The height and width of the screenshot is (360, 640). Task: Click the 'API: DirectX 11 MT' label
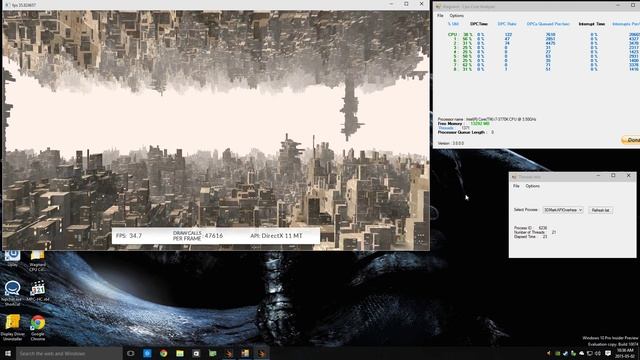point(276,236)
